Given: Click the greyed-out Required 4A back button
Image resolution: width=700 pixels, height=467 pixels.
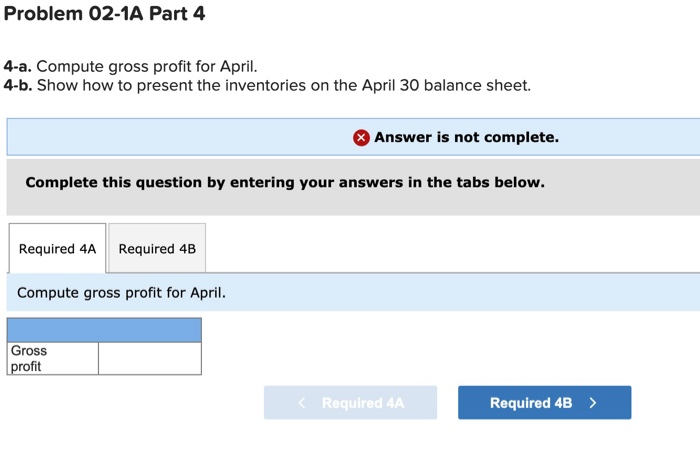Looking at the screenshot, I should click(350, 403).
